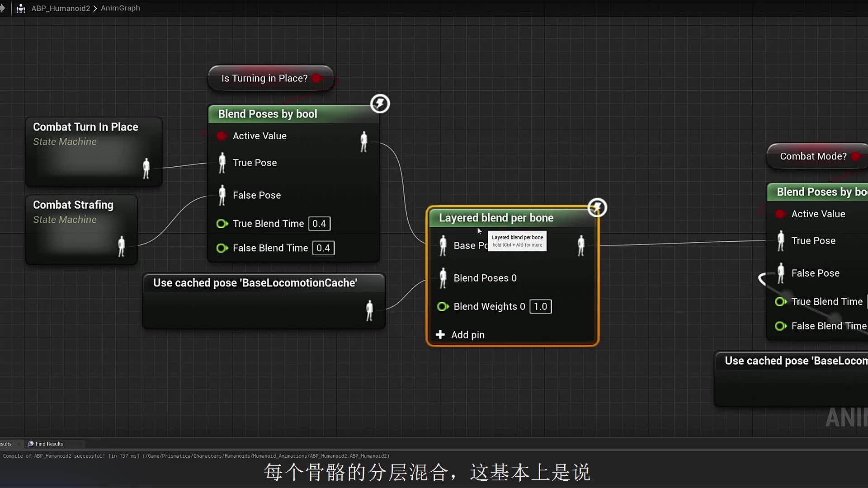Image resolution: width=868 pixels, height=488 pixels.
Task: Switch to the Find Results tab
Action: (49, 444)
